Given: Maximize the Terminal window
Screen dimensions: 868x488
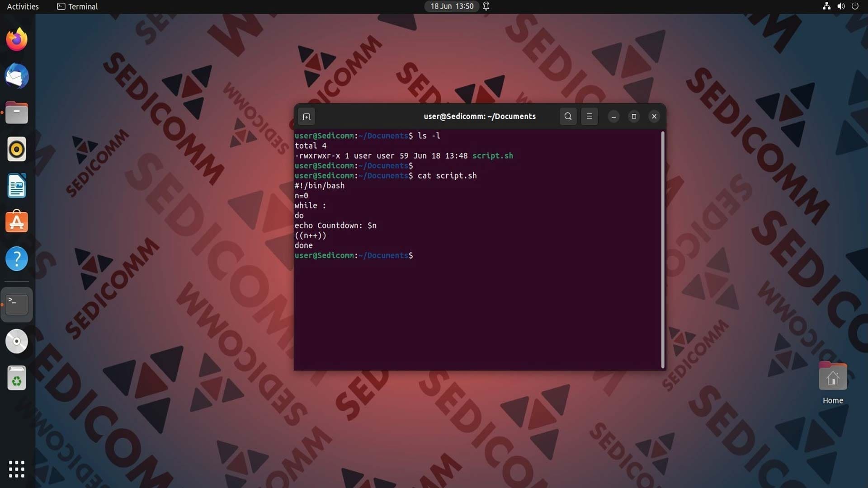Looking at the screenshot, I should pyautogui.click(x=634, y=117).
